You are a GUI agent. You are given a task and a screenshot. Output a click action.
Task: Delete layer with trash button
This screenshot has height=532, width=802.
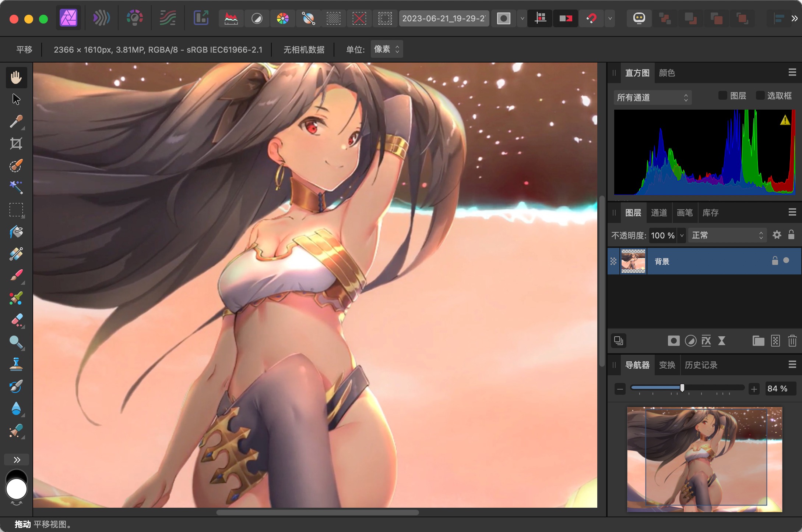(x=792, y=341)
